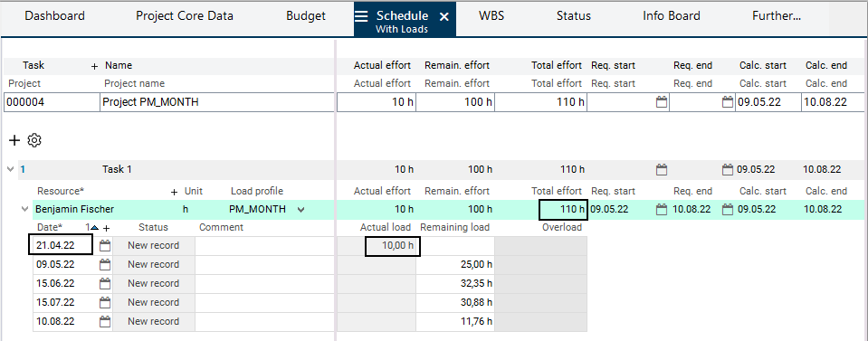Toggle Date column sort arrow

[95, 228]
